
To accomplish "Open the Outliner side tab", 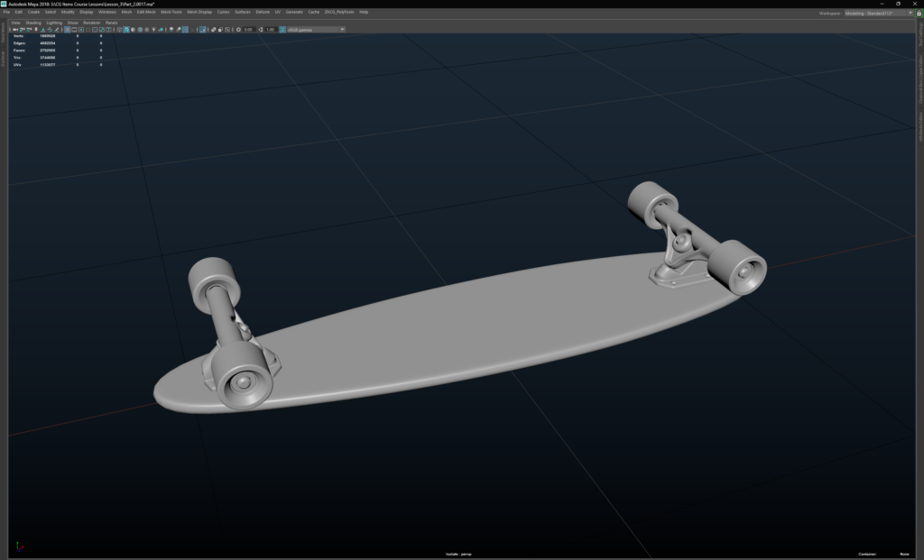I will coord(3,59).
